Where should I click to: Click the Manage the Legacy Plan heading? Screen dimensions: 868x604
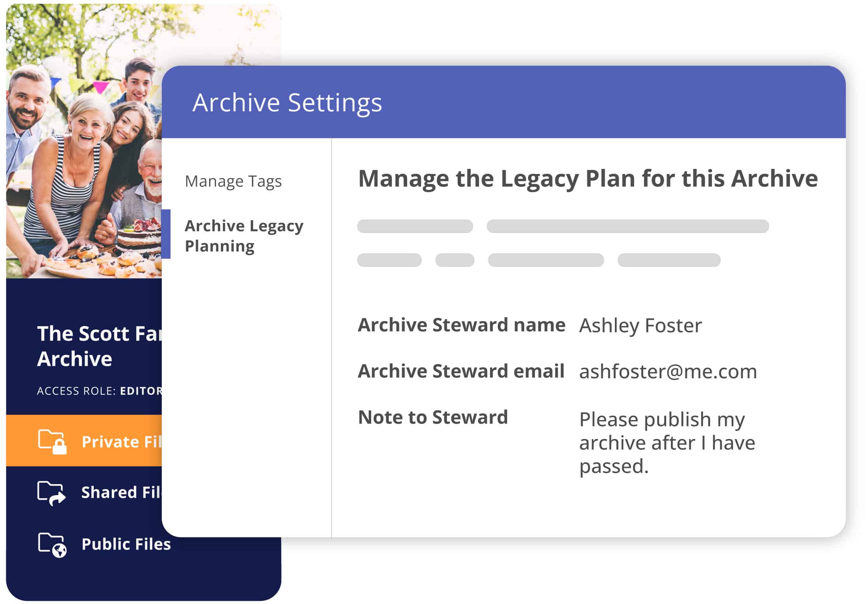click(588, 179)
